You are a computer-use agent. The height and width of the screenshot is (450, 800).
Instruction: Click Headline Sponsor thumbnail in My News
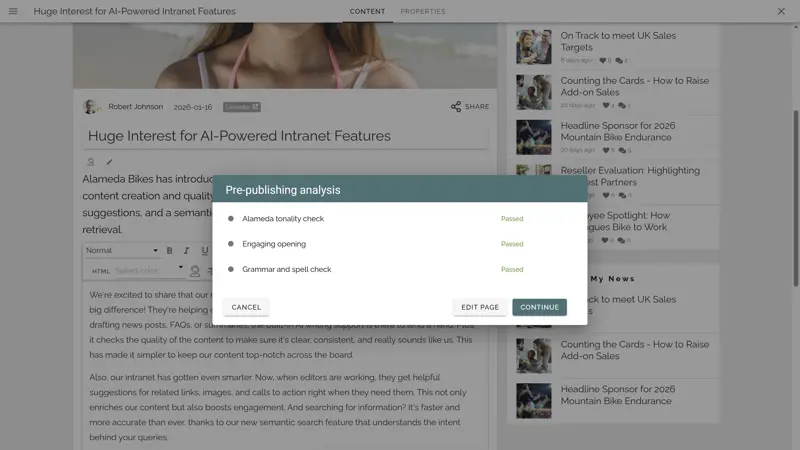click(x=534, y=401)
